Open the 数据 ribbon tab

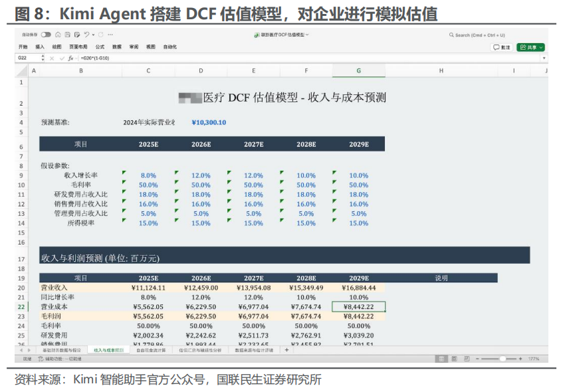coord(117,47)
